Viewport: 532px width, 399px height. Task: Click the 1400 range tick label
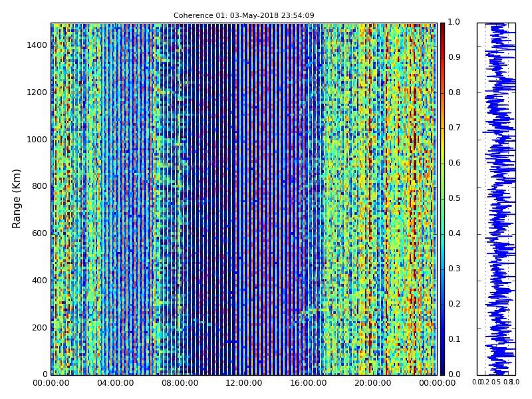click(x=37, y=45)
